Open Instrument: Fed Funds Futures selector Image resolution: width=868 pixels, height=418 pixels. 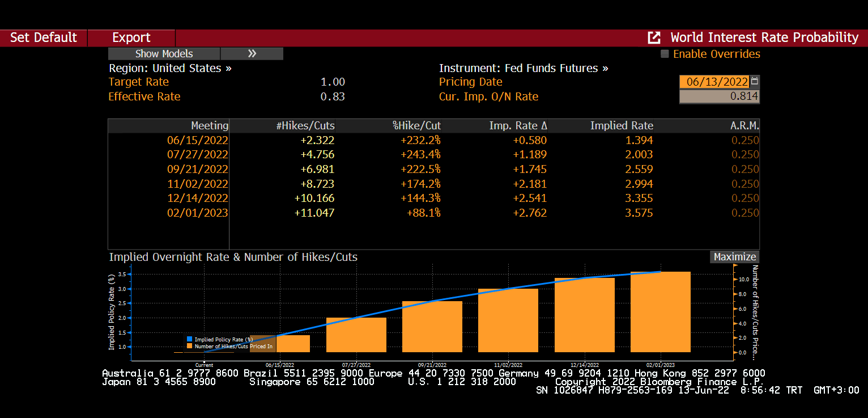coord(524,68)
